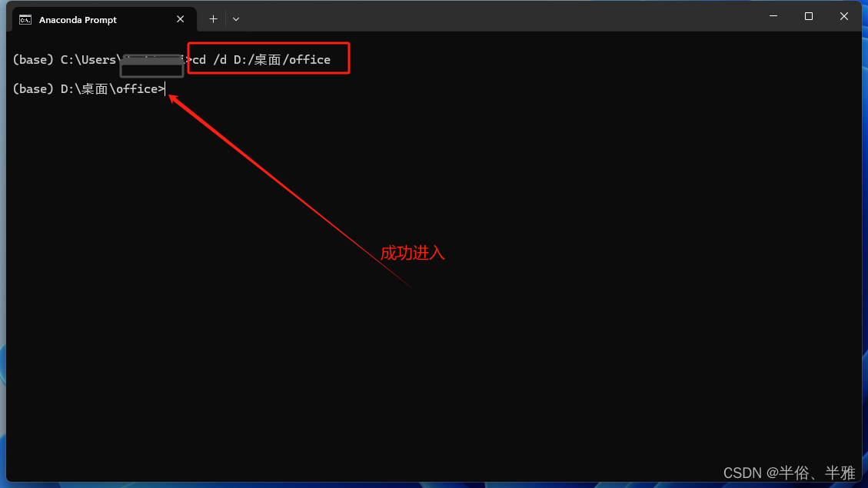This screenshot has width=868, height=488.
Task: Maximize the terminal window
Action: 809,16
